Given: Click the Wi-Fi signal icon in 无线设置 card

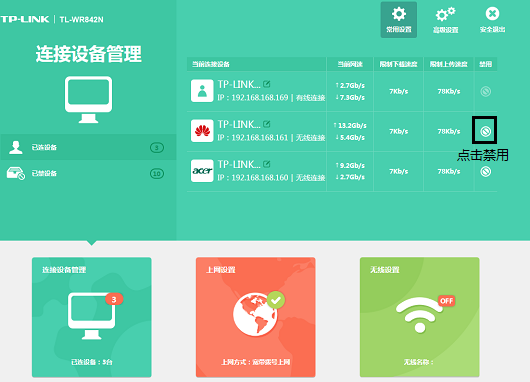Looking at the screenshot, I should 419,315.
